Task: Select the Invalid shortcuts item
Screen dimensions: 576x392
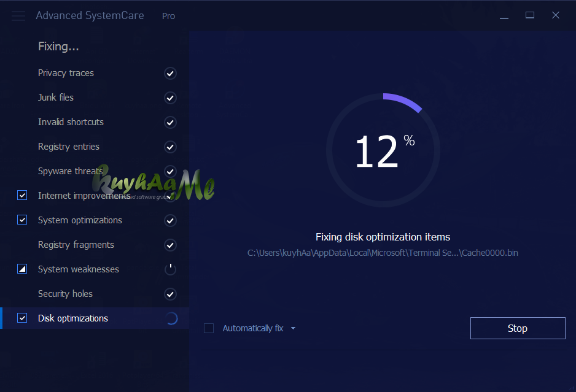Action: 71,122
